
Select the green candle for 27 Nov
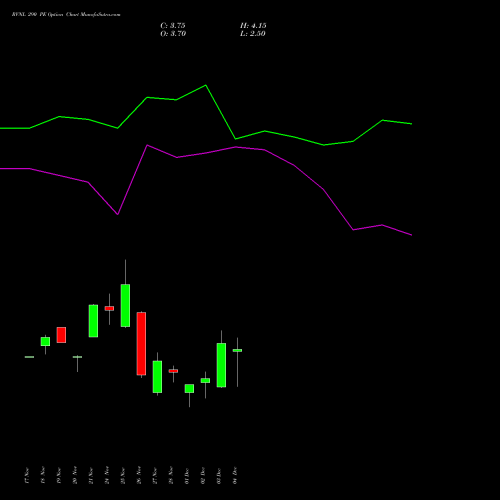(x=157, y=377)
